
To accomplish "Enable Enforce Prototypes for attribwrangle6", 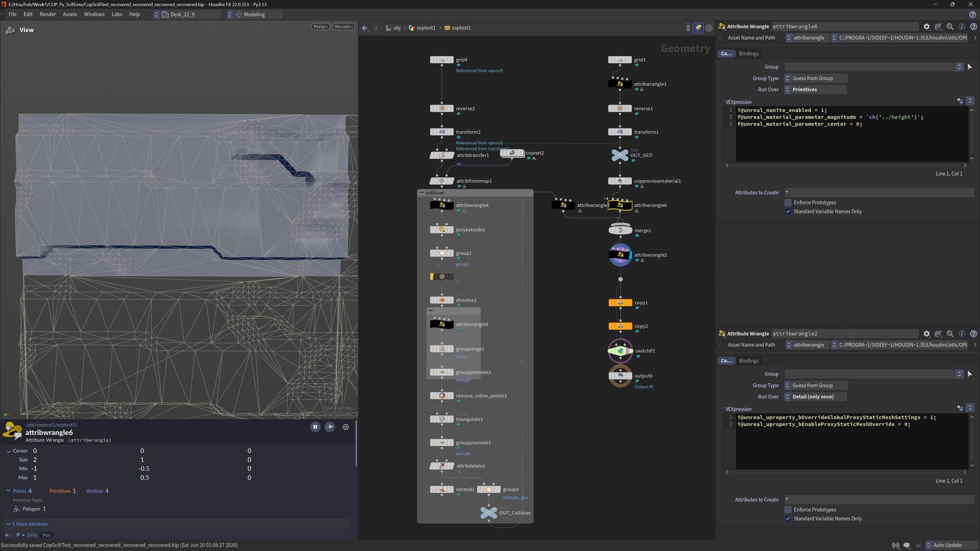I will click(788, 202).
